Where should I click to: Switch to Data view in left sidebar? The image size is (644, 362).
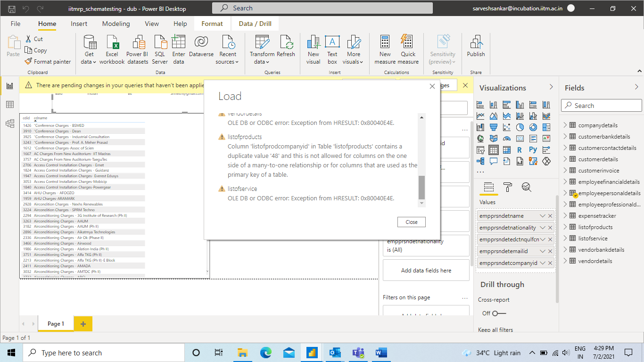click(x=9, y=105)
